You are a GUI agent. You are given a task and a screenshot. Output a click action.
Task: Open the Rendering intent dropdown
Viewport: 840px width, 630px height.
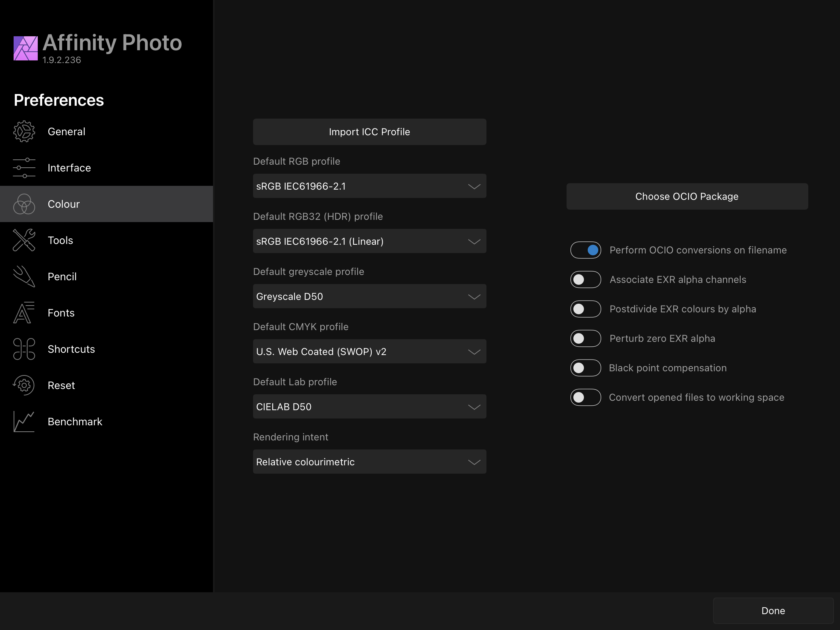click(369, 462)
